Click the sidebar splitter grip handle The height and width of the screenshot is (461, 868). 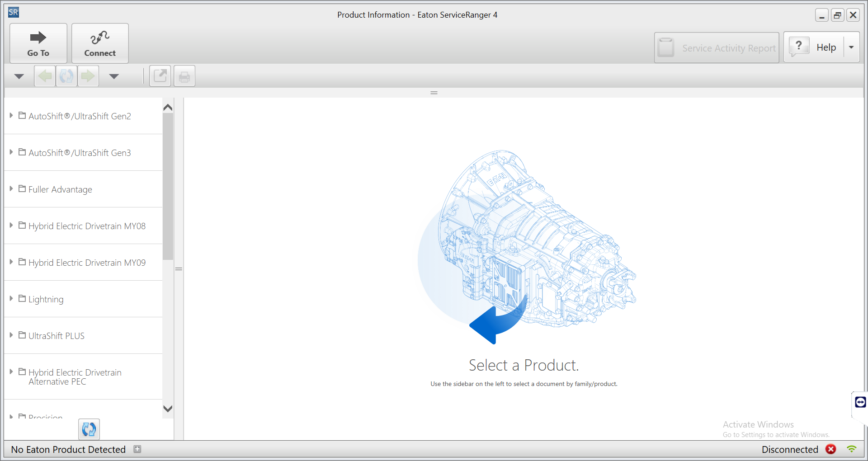(x=179, y=269)
